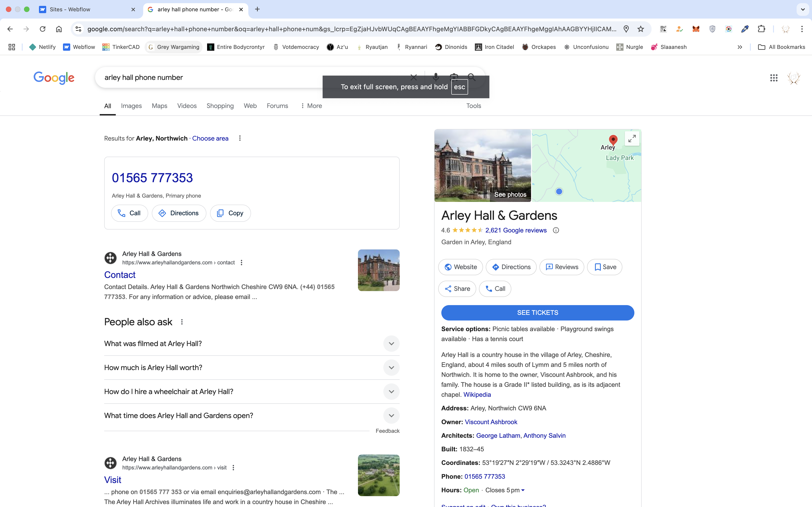Click the Google apps grid icon
Screen dimensions: 812x507
(x=773, y=78)
